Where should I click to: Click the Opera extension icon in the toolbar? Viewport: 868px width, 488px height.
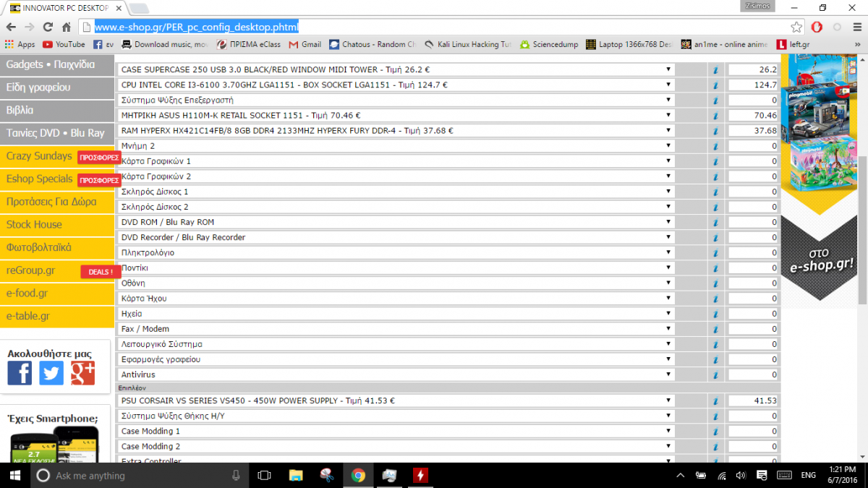[x=817, y=27]
